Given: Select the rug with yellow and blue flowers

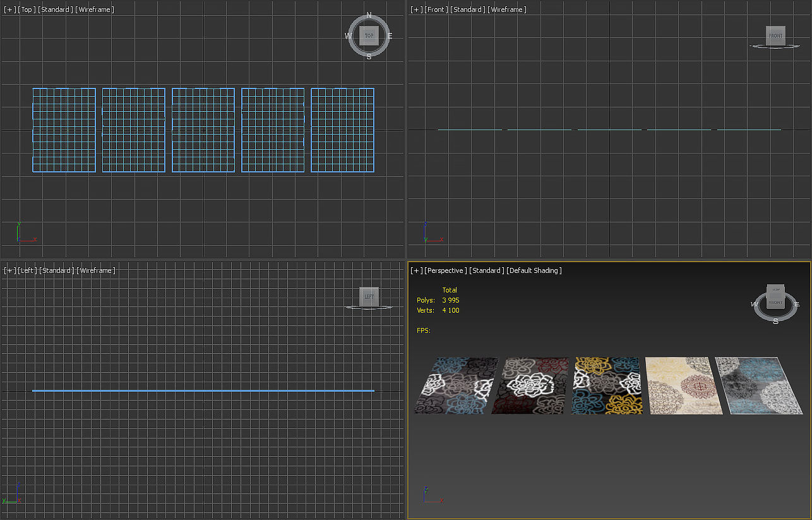Looking at the screenshot, I should coord(607,385).
